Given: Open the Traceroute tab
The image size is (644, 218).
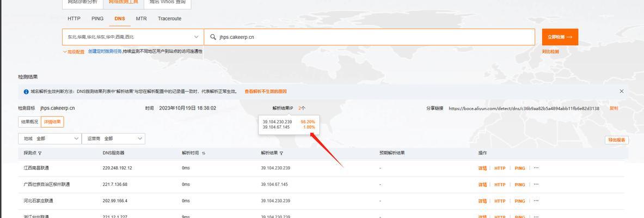Looking at the screenshot, I should pos(170,19).
